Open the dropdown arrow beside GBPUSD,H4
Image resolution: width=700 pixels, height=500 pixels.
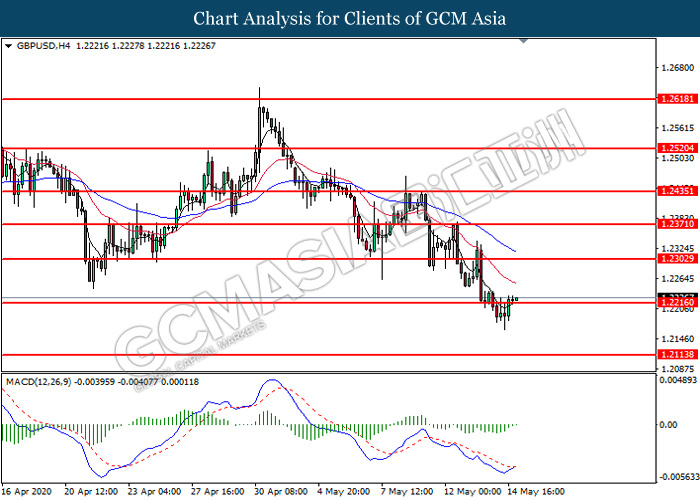tap(8, 46)
